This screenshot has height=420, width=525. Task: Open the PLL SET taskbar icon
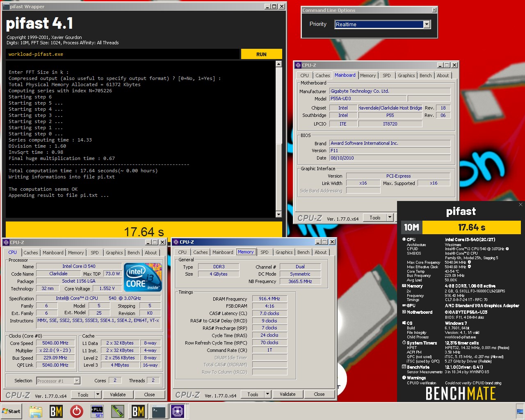point(97,411)
